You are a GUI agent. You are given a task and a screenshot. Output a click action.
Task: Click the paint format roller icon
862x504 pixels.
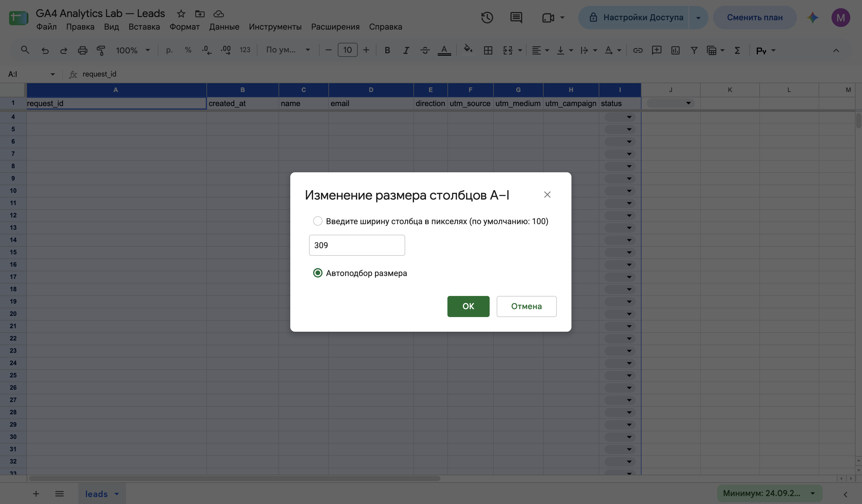[101, 50]
